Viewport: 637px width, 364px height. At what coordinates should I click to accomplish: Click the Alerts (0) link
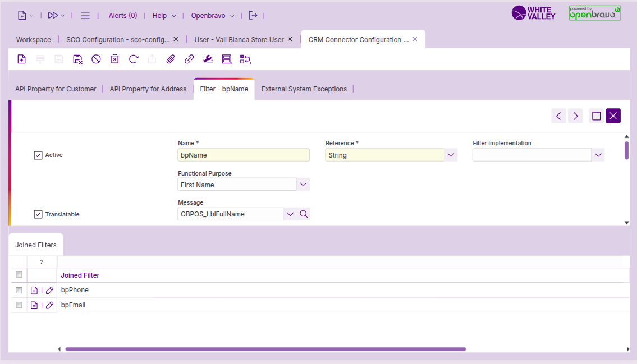coord(123,16)
